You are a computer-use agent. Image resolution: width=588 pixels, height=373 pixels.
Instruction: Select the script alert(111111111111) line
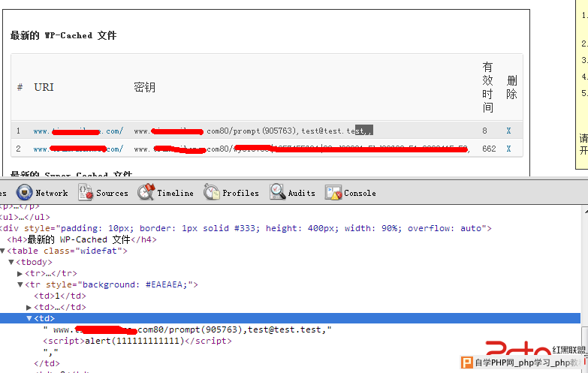tap(137, 341)
